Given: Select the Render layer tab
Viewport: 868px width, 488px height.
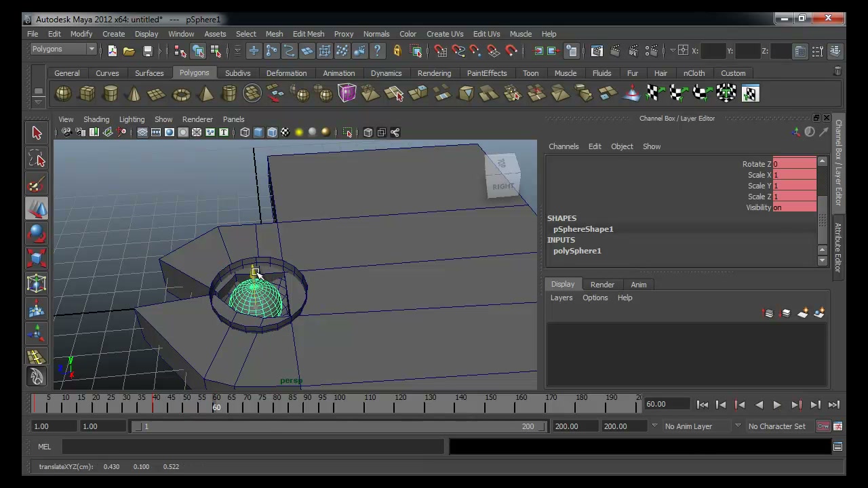Looking at the screenshot, I should 602,285.
